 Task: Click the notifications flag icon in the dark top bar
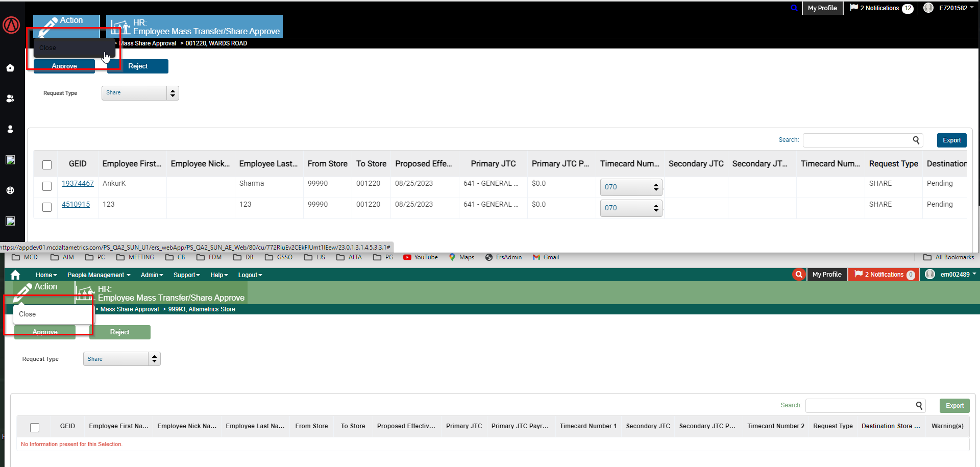tap(854, 8)
